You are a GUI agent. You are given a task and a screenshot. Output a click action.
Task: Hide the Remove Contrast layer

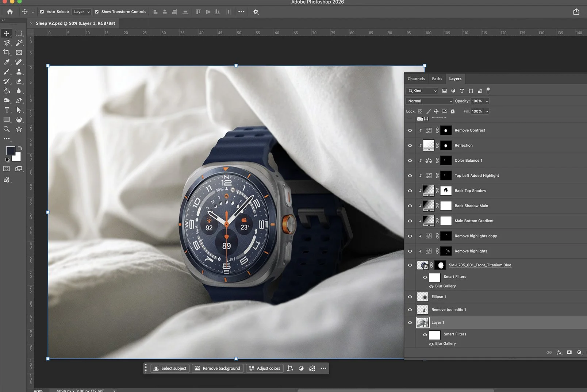(410, 130)
